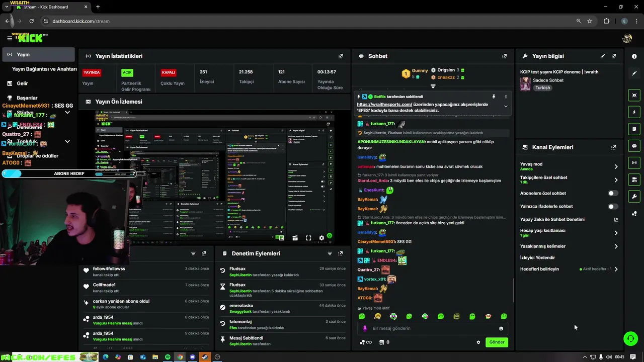
Task: Click the first green emote in the quick row
Action: pos(362,316)
